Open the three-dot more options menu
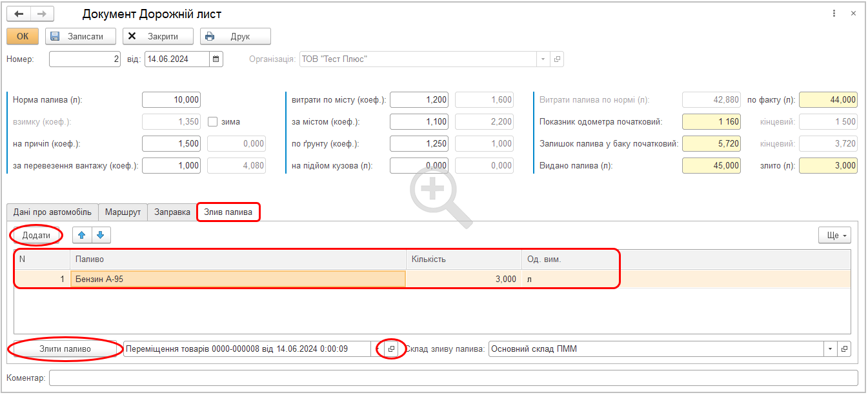 tap(834, 14)
